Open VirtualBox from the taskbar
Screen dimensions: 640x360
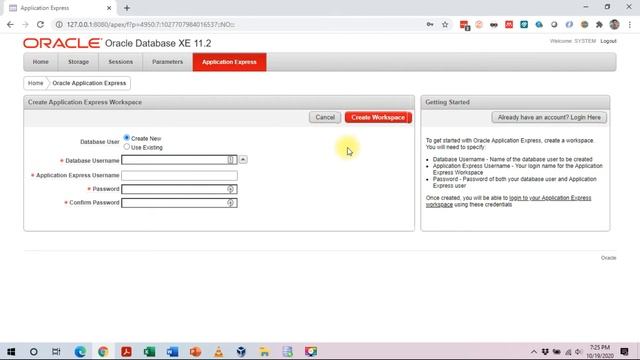point(241,351)
